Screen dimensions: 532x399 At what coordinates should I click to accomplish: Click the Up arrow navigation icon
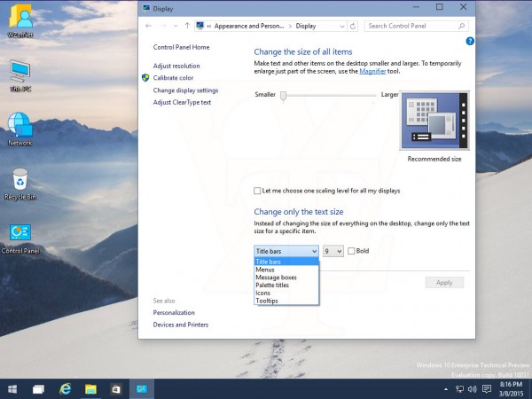coord(186,27)
